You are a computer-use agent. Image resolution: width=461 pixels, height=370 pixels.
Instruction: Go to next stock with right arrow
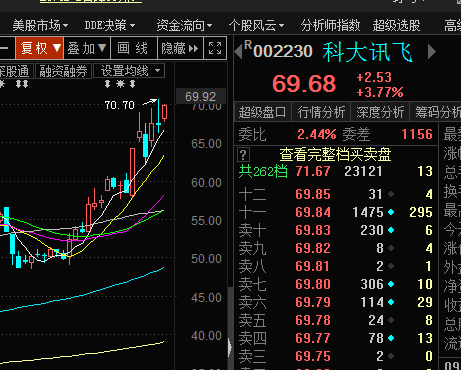tap(432, 52)
